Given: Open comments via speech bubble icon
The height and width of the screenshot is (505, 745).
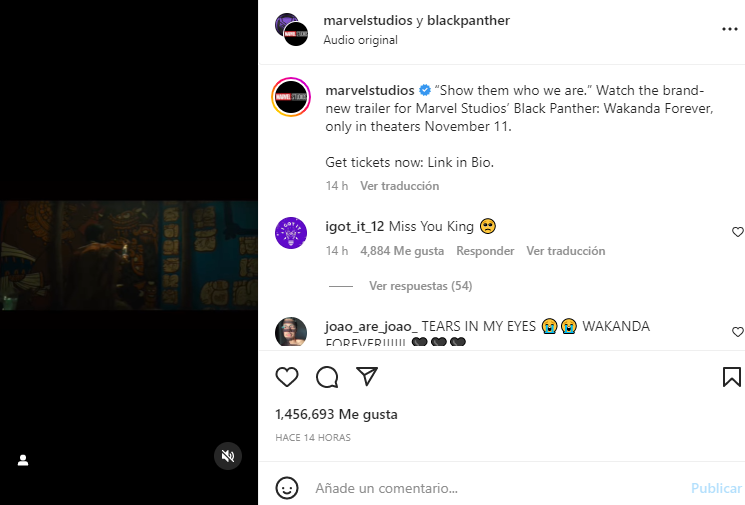Looking at the screenshot, I should [x=327, y=377].
